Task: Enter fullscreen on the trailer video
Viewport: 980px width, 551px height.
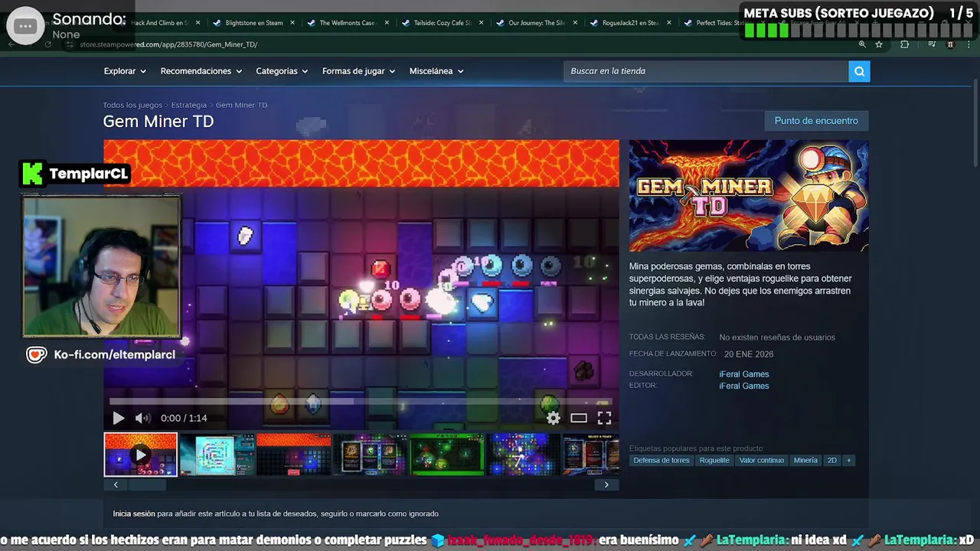Action: coord(604,418)
